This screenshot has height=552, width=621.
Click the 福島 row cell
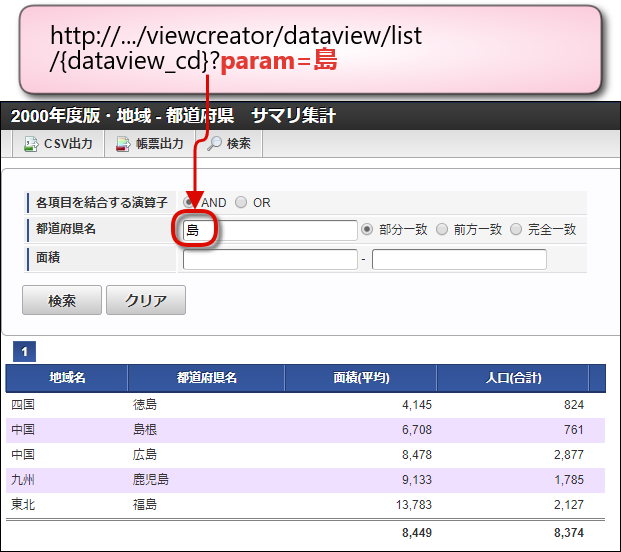click(145, 504)
